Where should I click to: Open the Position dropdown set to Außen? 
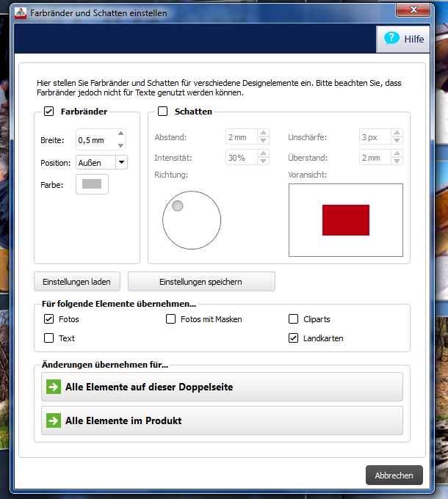click(121, 163)
